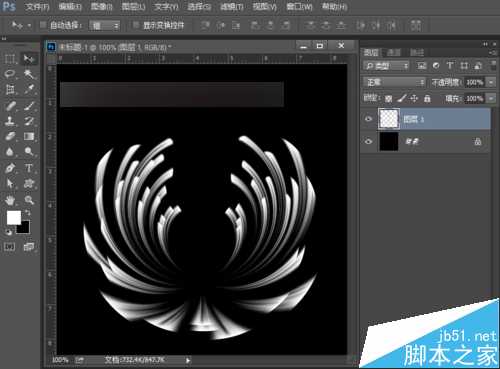Filter layers by type layers
Viewport: 500px width, 369px height.
click(x=450, y=66)
